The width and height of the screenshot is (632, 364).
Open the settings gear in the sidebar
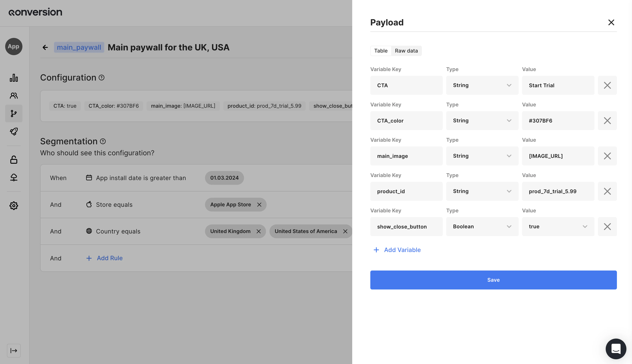tap(14, 205)
